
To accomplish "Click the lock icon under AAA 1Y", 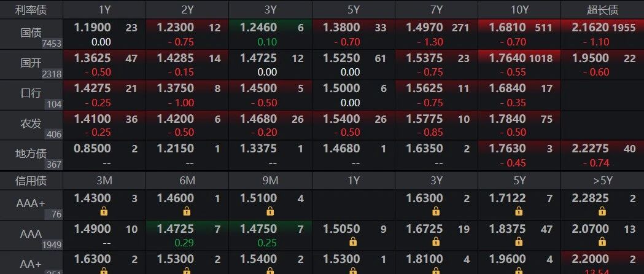I will click(x=353, y=242).
